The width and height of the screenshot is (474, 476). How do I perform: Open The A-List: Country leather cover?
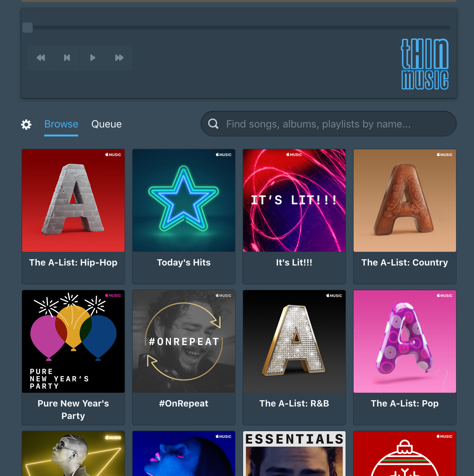pyautogui.click(x=405, y=201)
